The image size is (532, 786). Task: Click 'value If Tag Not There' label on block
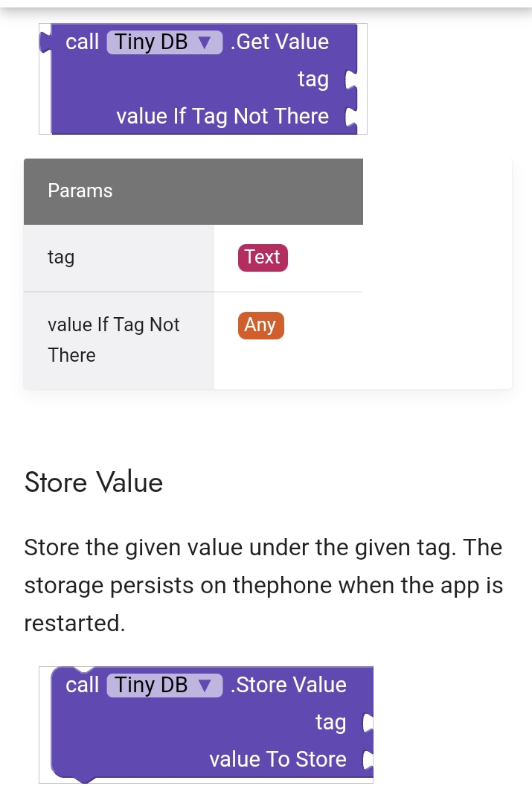[222, 117]
